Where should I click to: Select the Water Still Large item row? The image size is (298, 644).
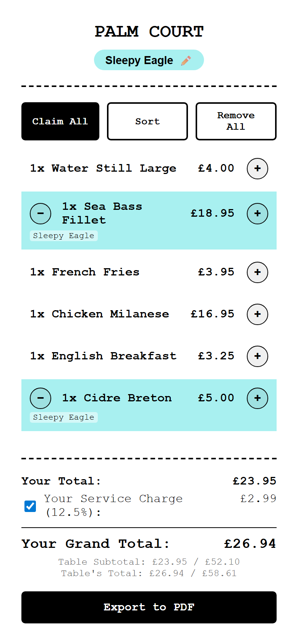(x=103, y=169)
